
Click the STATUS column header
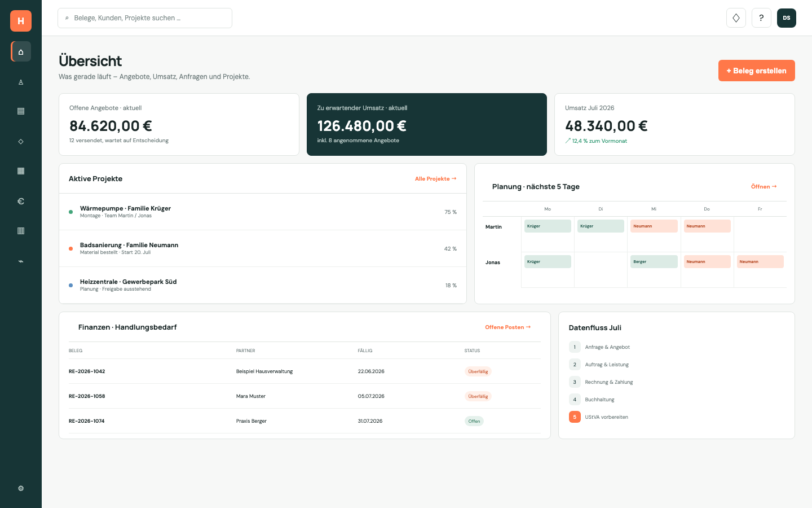(x=472, y=351)
